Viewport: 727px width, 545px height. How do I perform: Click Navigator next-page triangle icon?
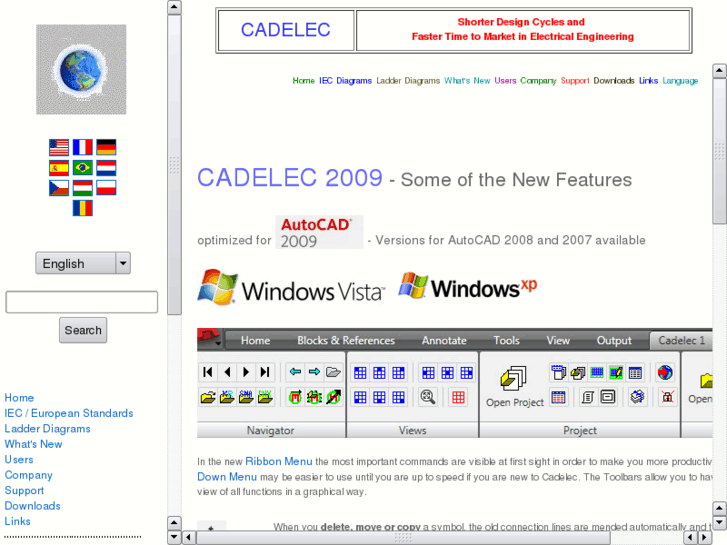246,372
